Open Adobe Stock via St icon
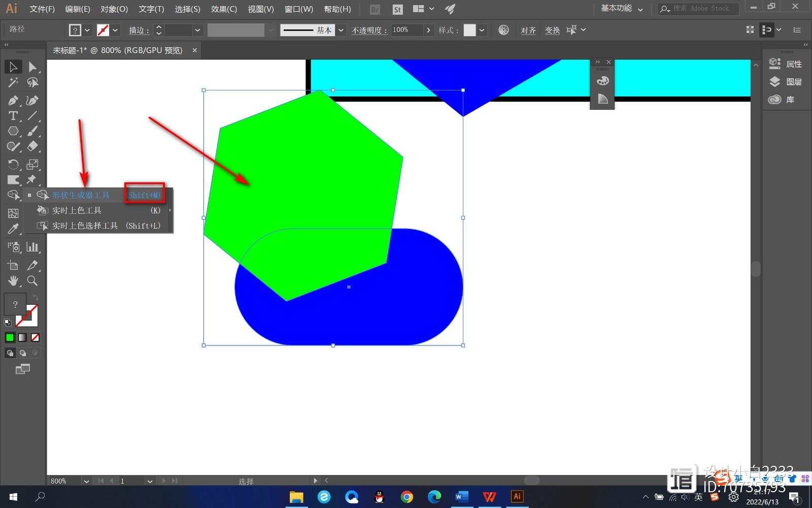 [x=398, y=9]
